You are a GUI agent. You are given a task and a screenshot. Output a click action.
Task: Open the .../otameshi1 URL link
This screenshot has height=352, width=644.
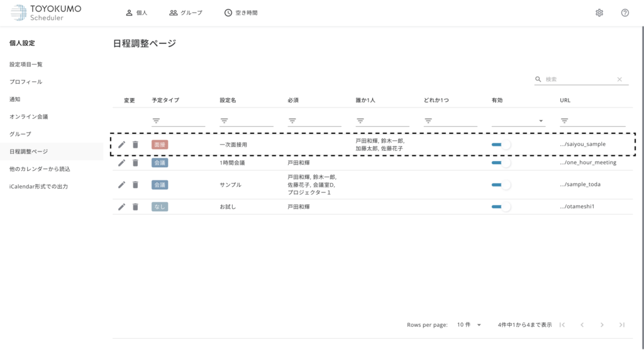pos(577,206)
